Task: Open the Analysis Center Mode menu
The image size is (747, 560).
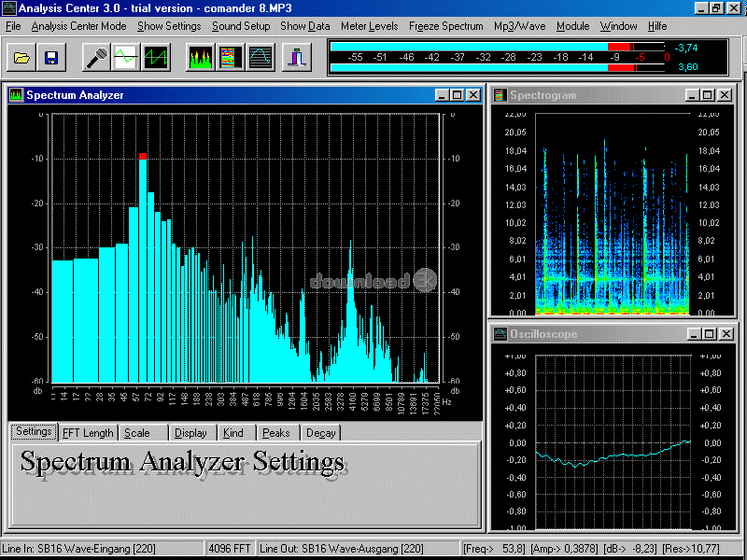Action: click(x=78, y=26)
